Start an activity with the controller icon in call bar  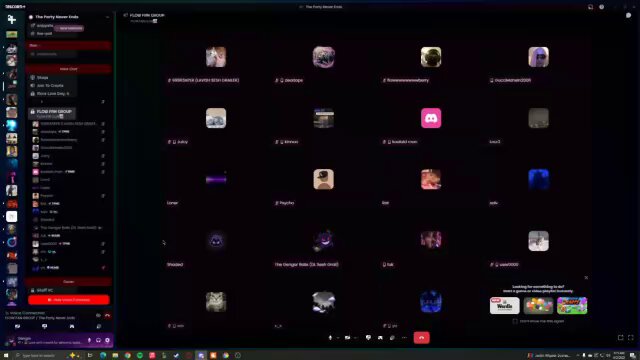coord(380,338)
